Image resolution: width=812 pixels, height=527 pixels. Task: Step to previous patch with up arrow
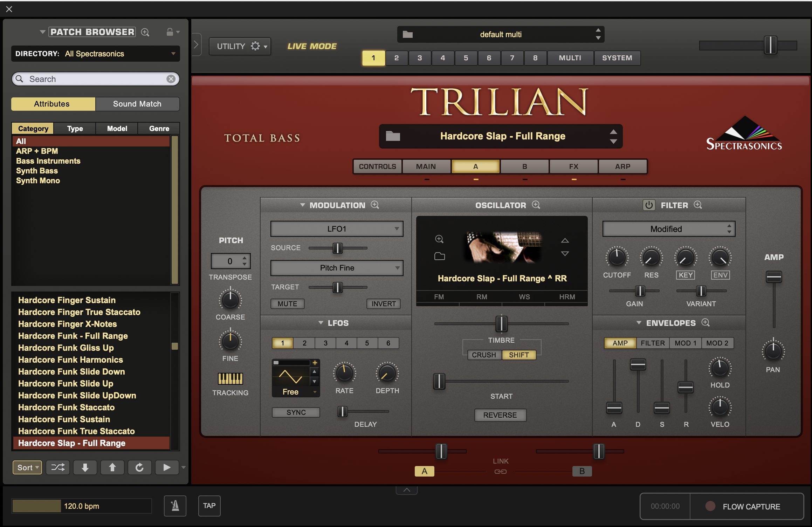coord(112,467)
